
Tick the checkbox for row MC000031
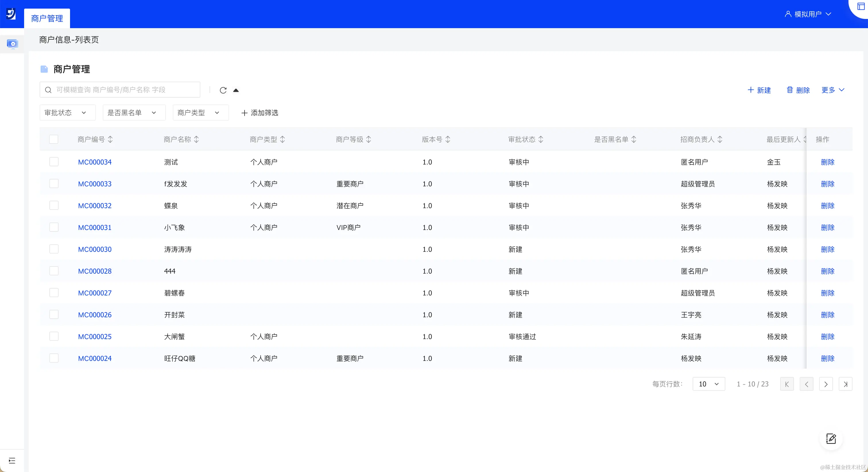click(x=54, y=227)
